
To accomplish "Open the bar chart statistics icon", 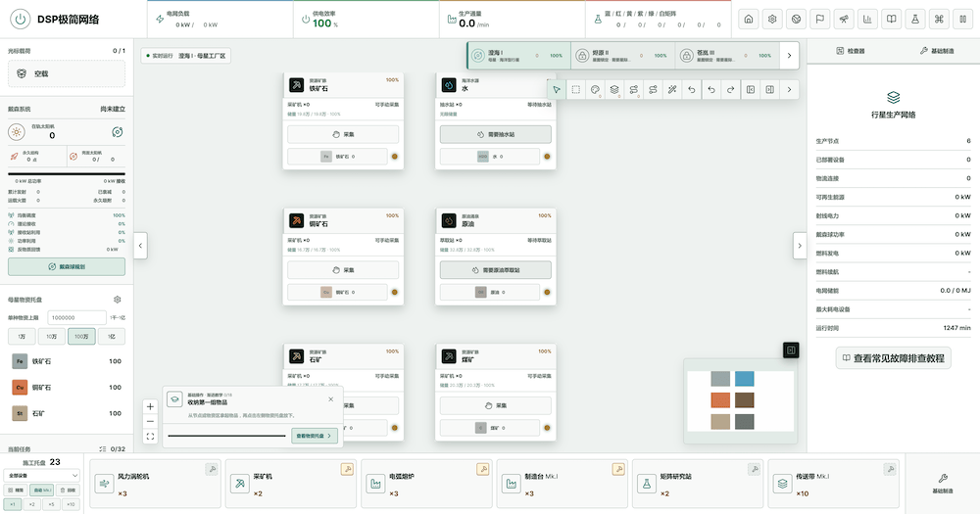I will pyautogui.click(x=867, y=20).
